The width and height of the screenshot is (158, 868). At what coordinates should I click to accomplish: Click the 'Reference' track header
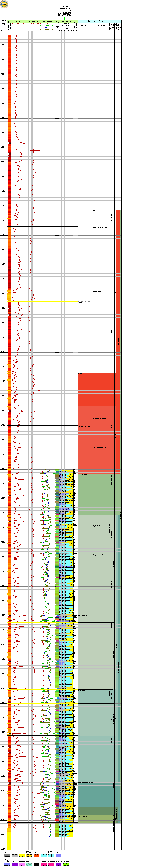18,21
